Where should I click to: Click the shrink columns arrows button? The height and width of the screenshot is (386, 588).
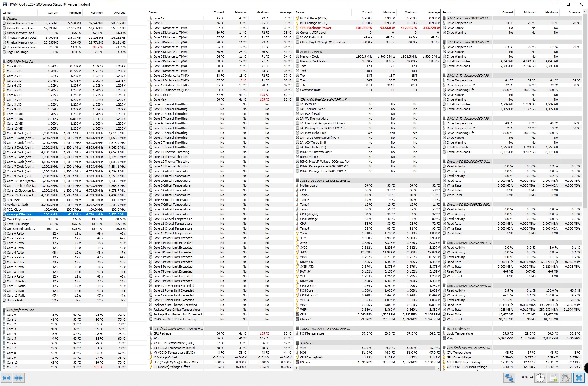(x=19, y=378)
